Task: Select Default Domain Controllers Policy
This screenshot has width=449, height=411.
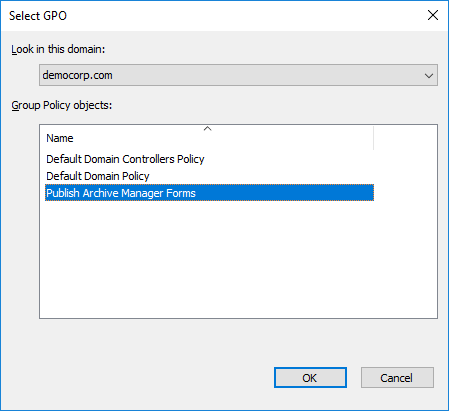Action: [x=125, y=159]
